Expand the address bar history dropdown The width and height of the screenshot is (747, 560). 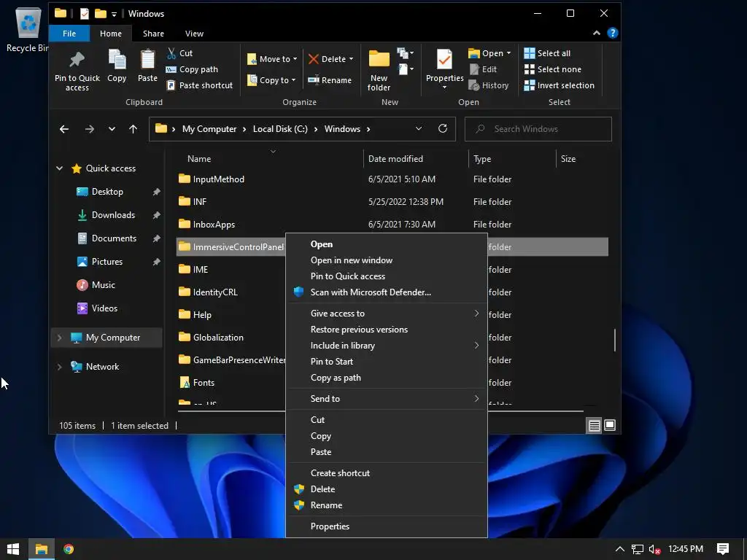point(418,128)
